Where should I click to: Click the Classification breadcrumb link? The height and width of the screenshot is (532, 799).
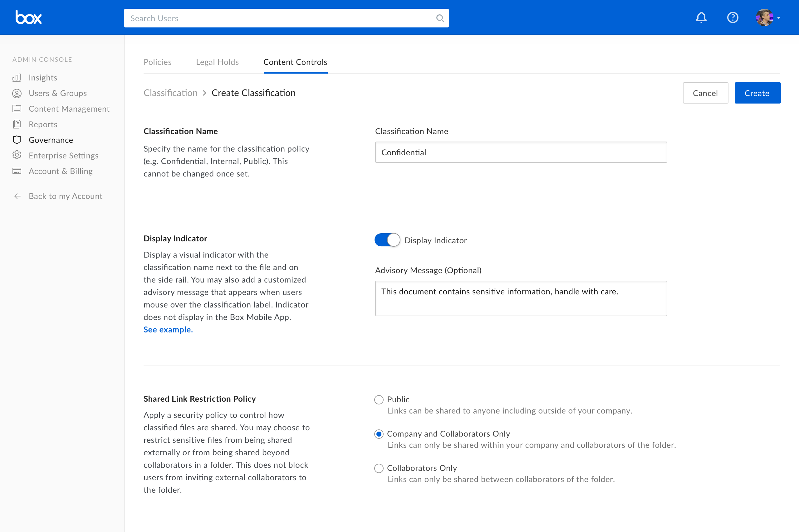[x=170, y=93]
